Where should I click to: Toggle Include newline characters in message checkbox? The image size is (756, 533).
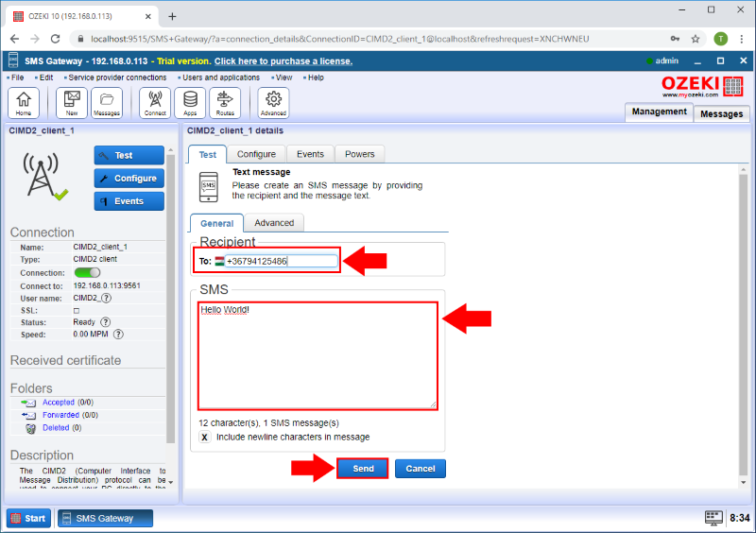click(205, 437)
